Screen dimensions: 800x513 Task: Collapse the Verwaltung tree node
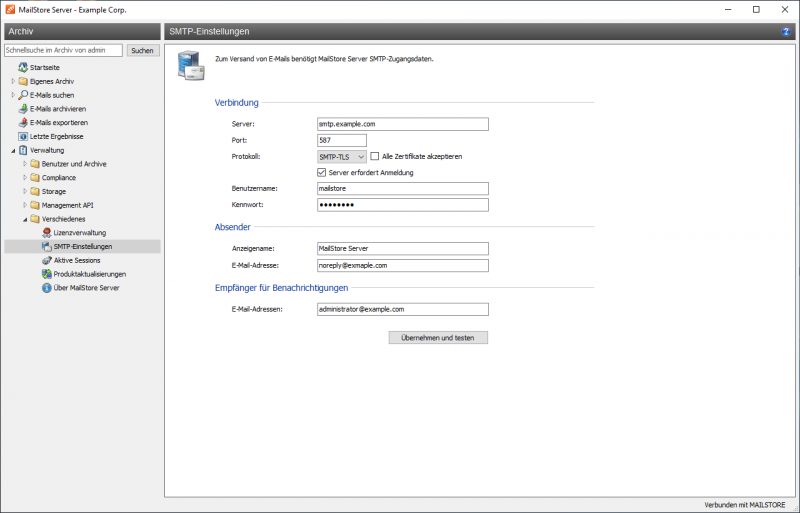pyautogui.click(x=13, y=150)
